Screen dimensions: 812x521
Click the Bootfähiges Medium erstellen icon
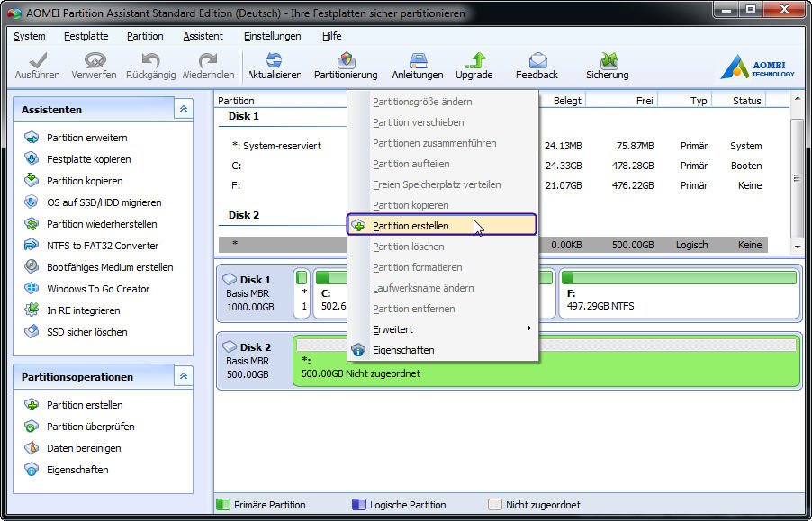(32, 267)
